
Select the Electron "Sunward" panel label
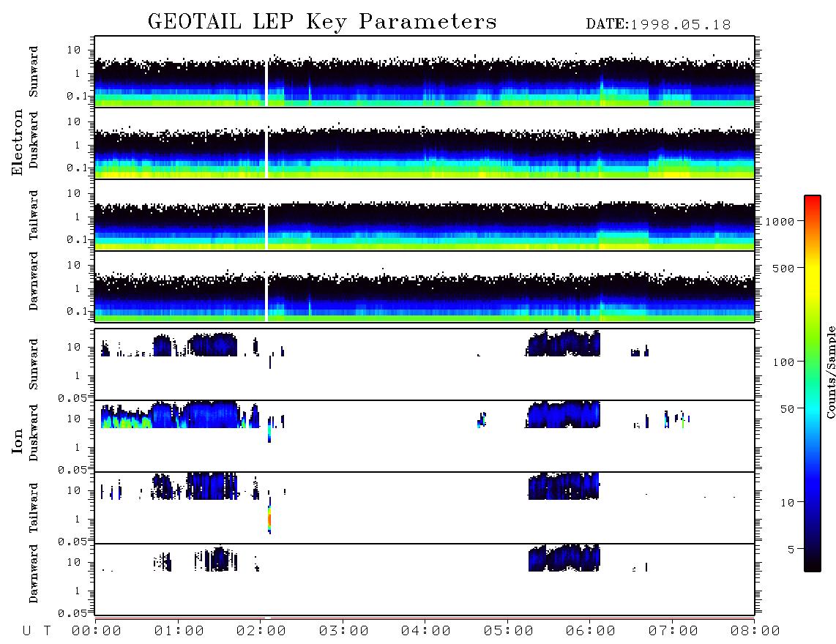pos(34,72)
